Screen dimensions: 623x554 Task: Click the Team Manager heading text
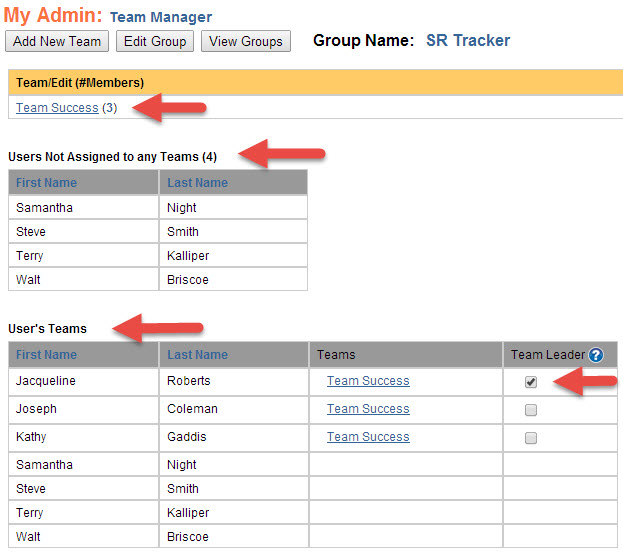[x=160, y=17]
